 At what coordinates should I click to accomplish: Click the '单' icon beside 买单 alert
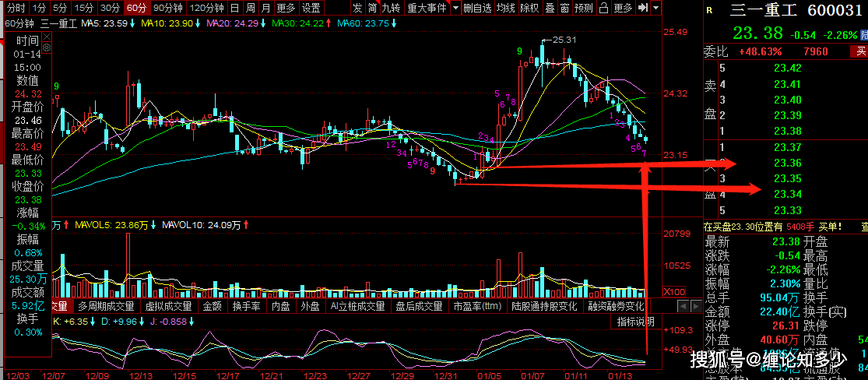coord(863,227)
